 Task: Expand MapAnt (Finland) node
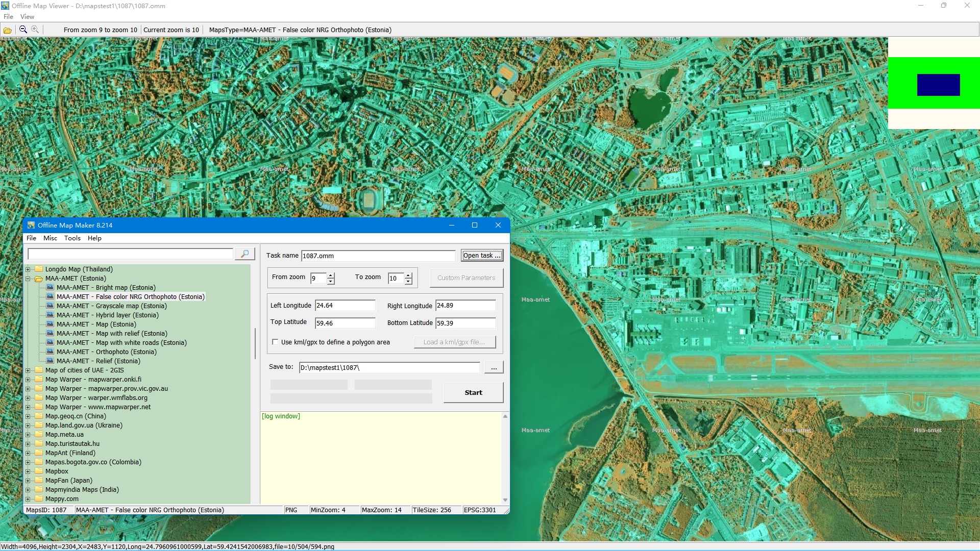(x=28, y=453)
